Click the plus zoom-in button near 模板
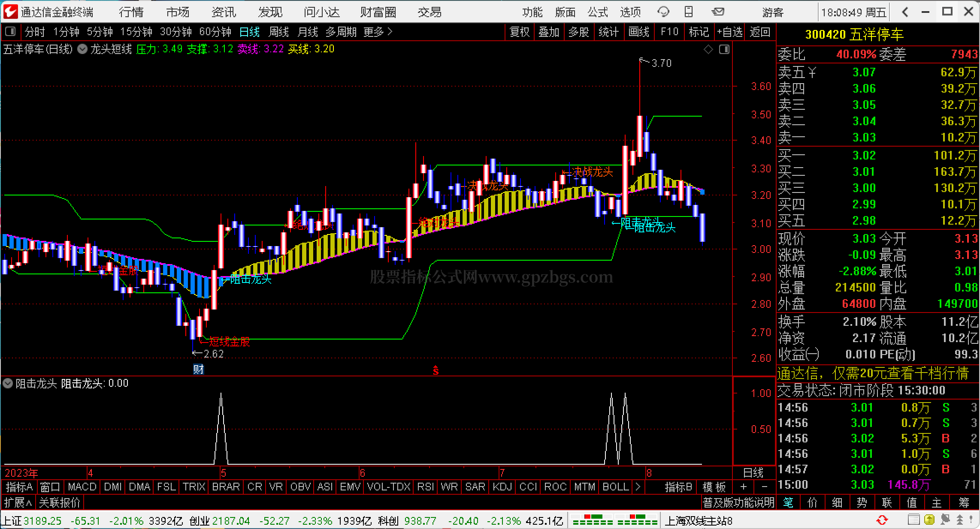 (744, 487)
